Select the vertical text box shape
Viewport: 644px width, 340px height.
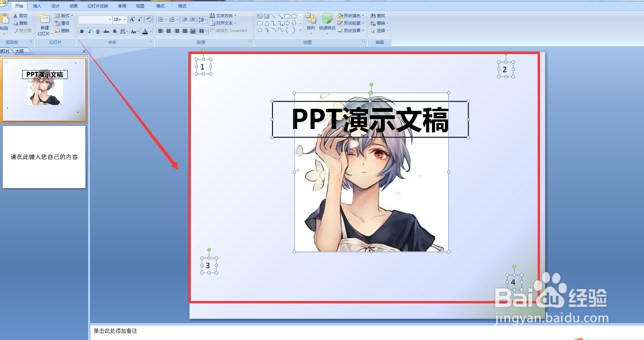[267, 16]
